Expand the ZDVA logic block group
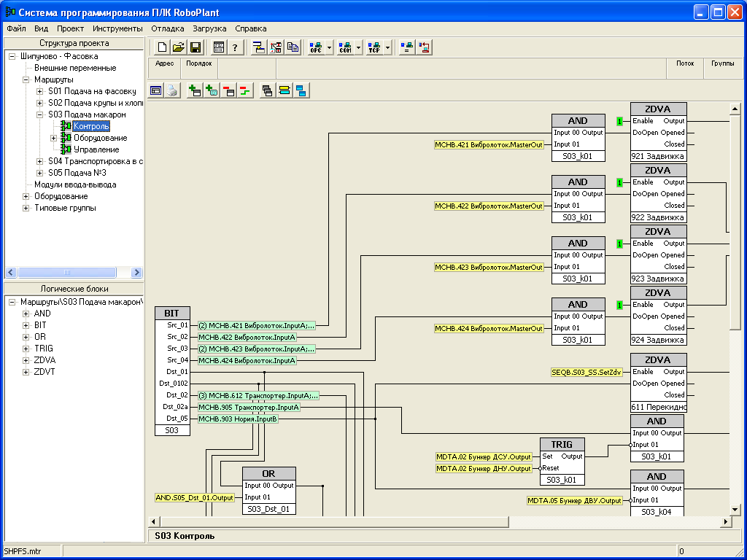Screen dimensions: 747x560 [x=26, y=360]
